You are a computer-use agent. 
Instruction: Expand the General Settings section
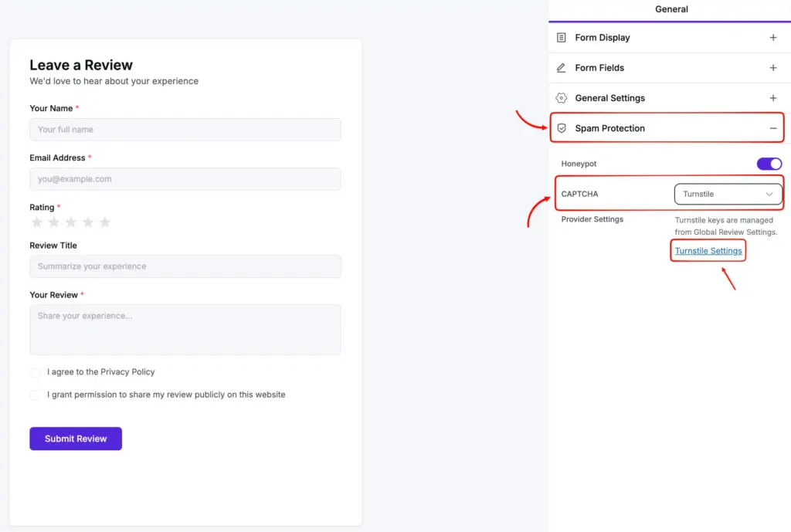(773, 97)
